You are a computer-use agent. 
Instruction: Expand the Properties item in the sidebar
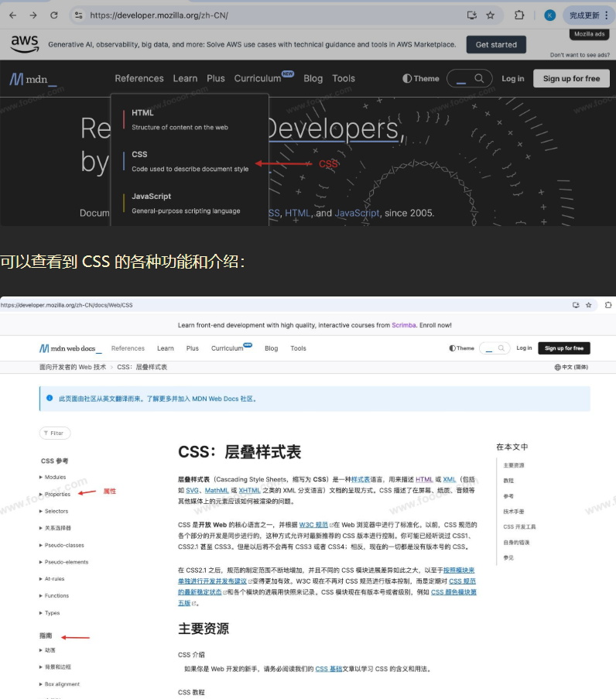pyautogui.click(x=57, y=494)
